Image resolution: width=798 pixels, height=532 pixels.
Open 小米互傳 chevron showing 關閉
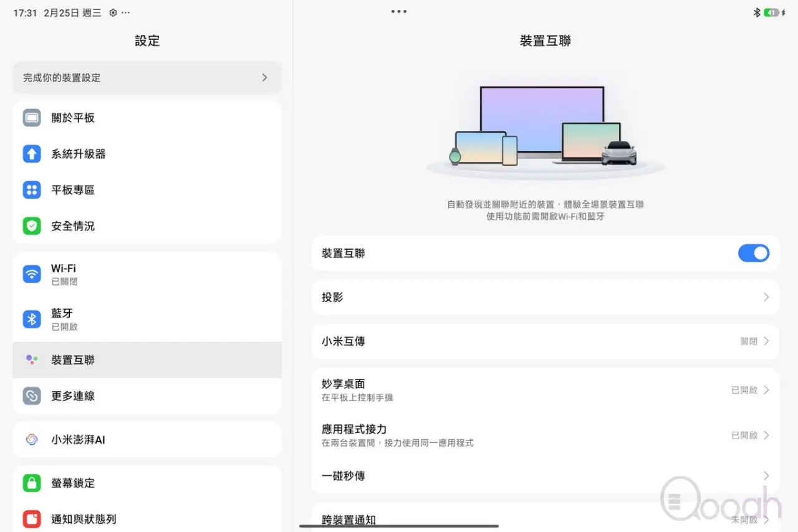[766, 341]
